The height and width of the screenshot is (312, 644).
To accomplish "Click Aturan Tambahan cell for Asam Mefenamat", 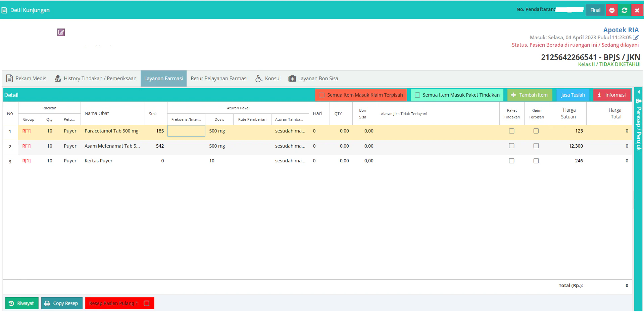I will click(290, 146).
